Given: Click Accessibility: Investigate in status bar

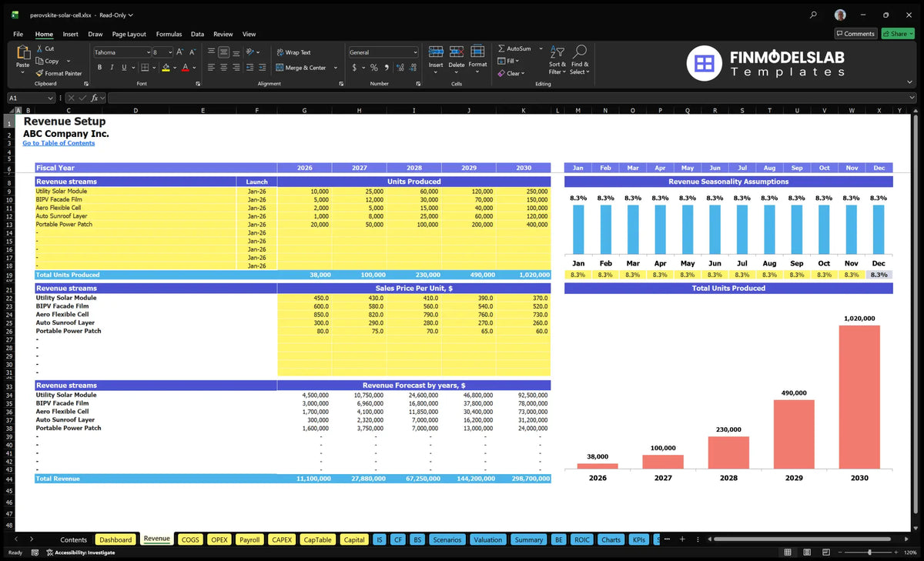Looking at the screenshot, I should tap(80, 553).
